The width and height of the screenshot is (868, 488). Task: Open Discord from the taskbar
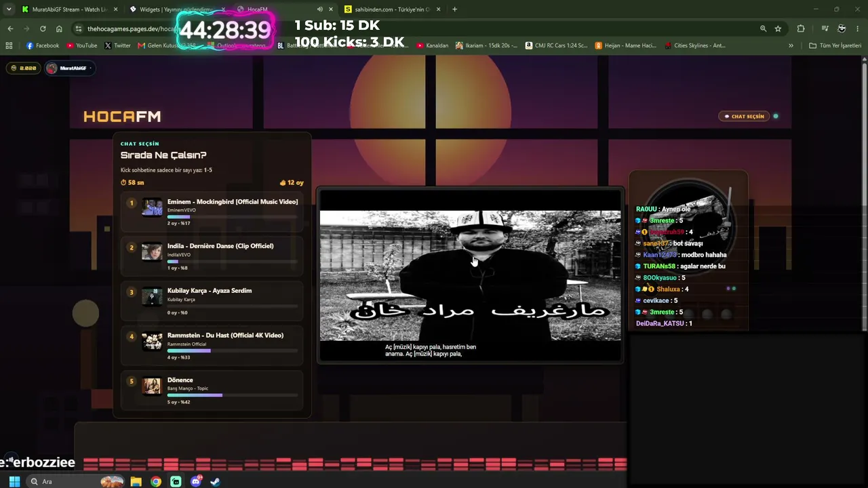(x=196, y=481)
